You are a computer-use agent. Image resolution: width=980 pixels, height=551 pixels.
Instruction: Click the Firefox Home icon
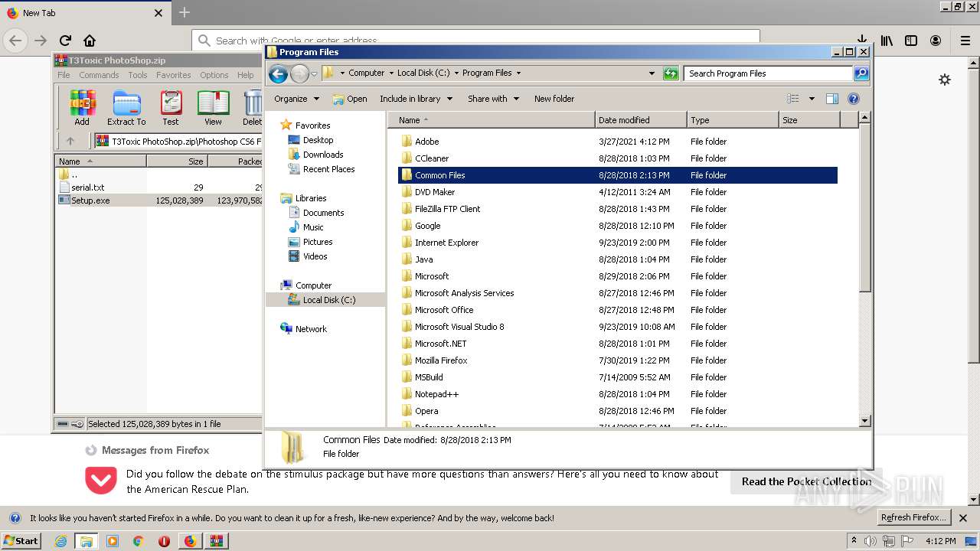point(90,41)
